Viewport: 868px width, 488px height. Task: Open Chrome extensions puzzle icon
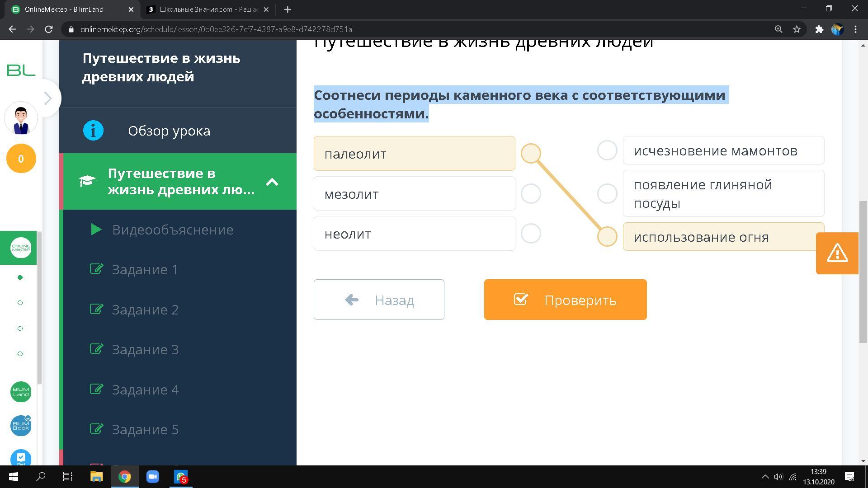click(x=819, y=29)
